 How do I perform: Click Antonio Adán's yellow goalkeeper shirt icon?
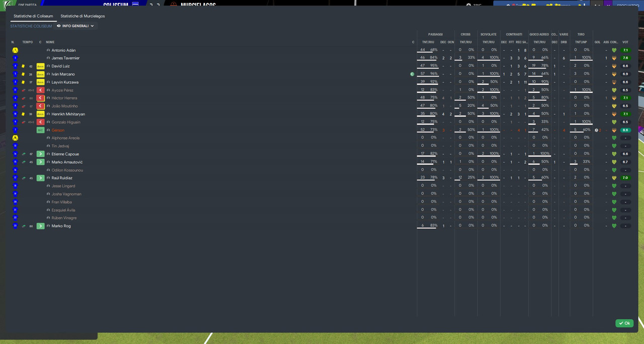pyautogui.click(x=15, y=50)
